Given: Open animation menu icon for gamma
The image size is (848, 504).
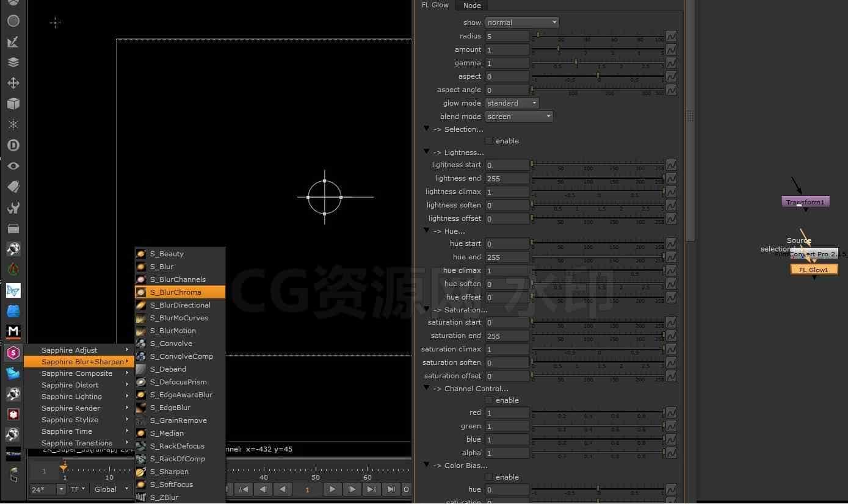Looking at the screenshot, I should pyautogui.click(x=671, y=63).
